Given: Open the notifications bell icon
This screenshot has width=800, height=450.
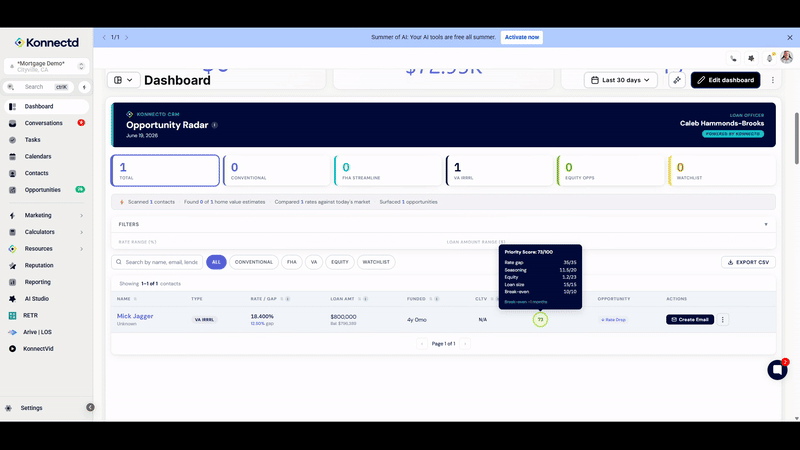Looking at the screenshot, I should point(769,58).
